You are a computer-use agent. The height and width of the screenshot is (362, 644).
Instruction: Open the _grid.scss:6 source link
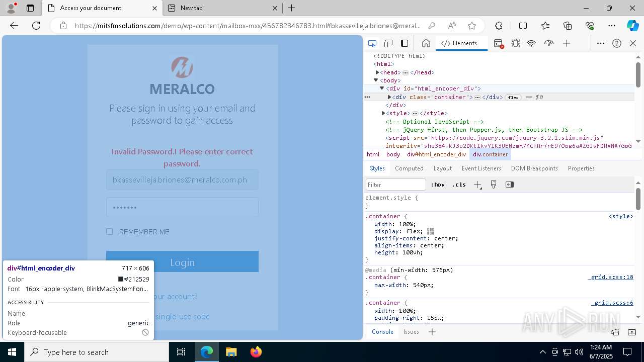612,303
